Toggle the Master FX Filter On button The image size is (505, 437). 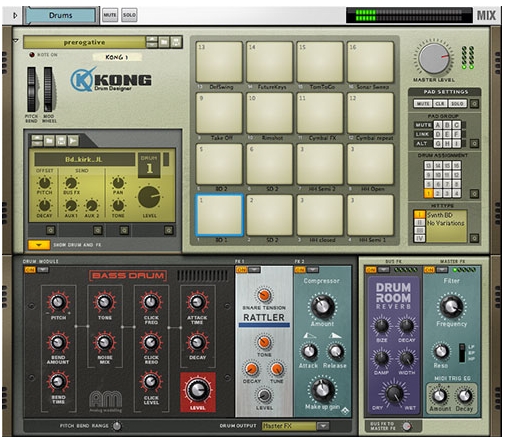pyautogui.click(x=429, y=270)
